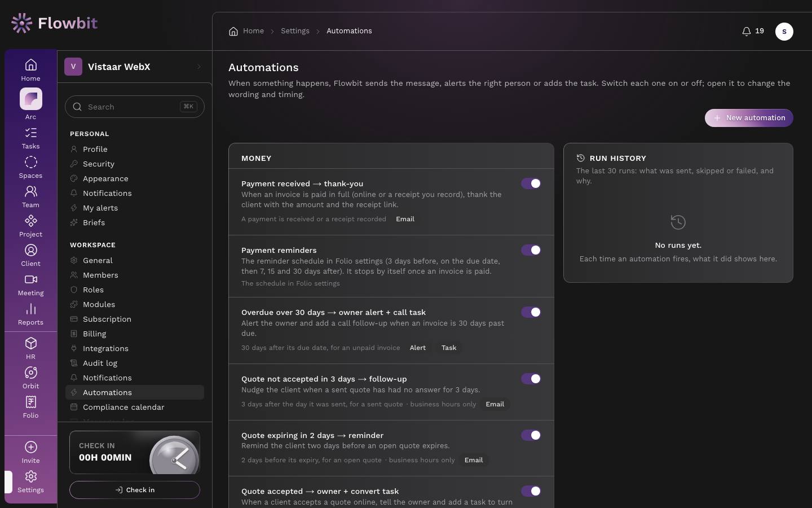This screenshot has width=812, height=508.
Task: Toggle Quote accepted owner task automation
Action: pos(531,491)
